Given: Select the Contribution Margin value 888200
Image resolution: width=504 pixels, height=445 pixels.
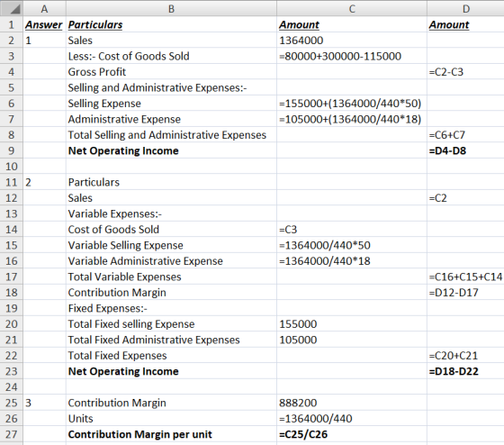Looking at the screenshot, I should point(352,403).
